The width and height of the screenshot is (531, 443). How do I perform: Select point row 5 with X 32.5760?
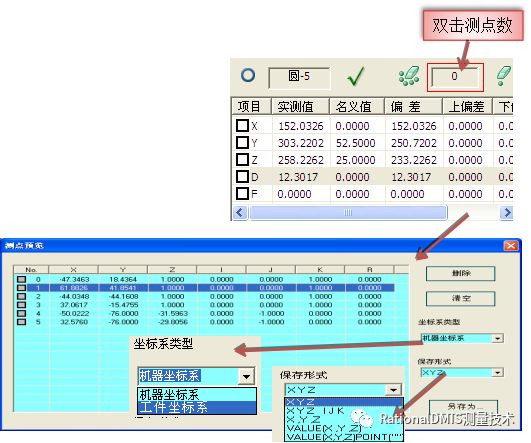[204, 322]
